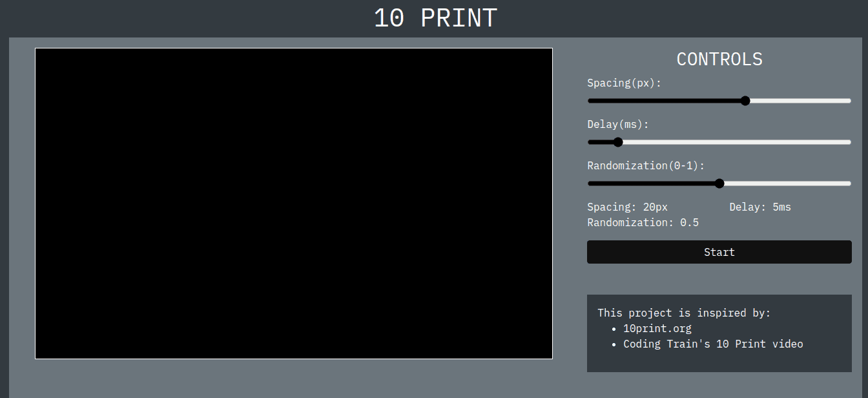
Task: Click the 10 PRINT title in the header
Action: click(x=435, y=18)
